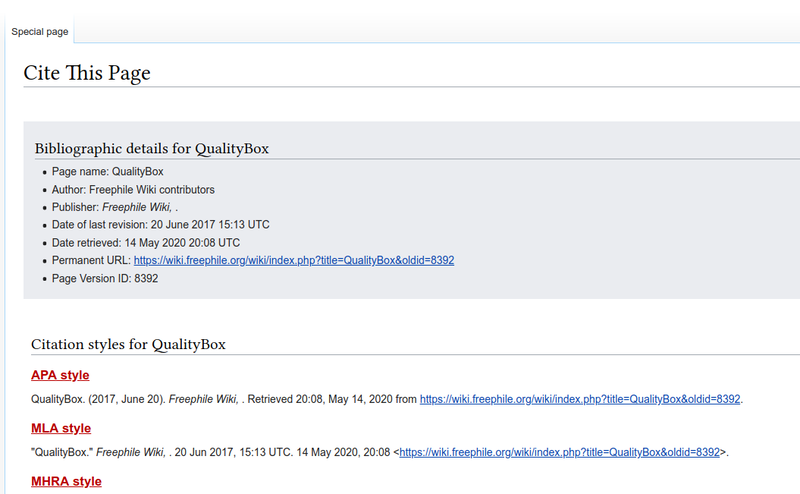
Task: Click italic Freephile Wiki in the MLA citation
Action: click(x=130, y=452)
